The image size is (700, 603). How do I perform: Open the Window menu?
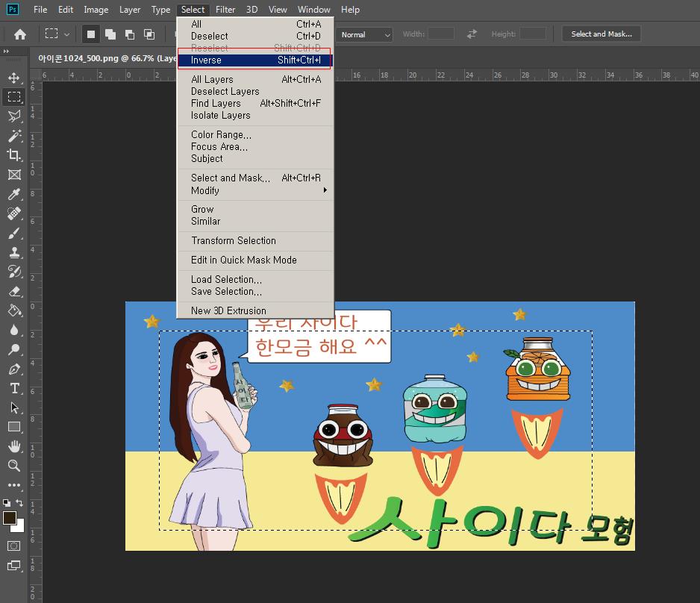(x=314, y=10)
